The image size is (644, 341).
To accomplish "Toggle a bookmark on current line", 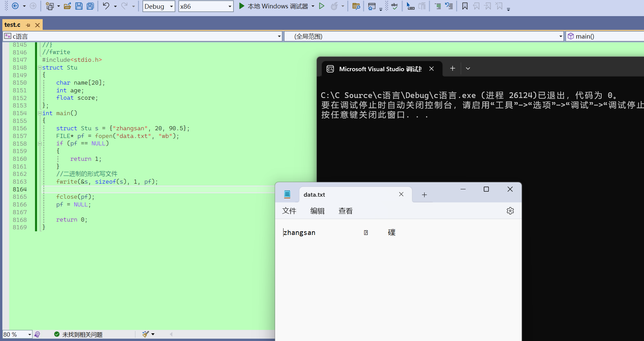I will [x=465, y=6].
